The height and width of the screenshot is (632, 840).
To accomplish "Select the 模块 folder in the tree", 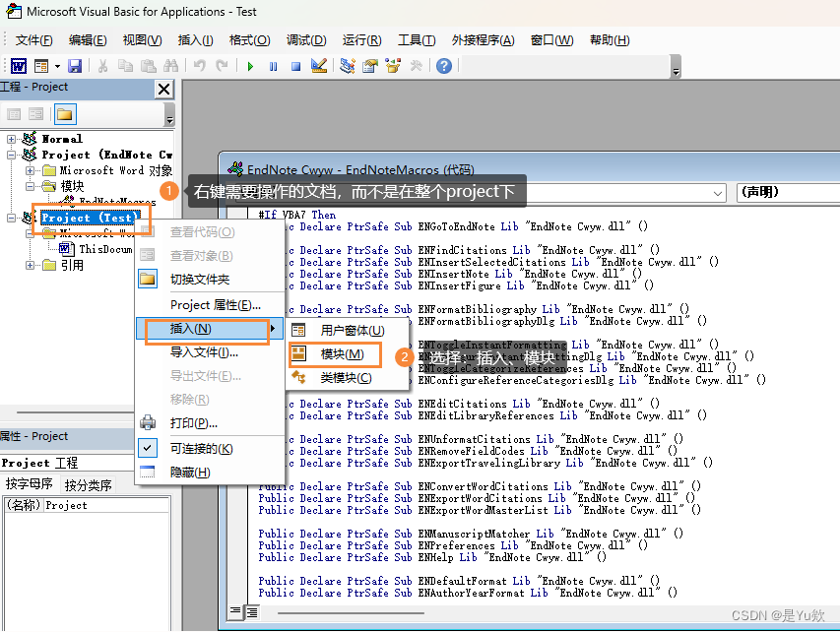I will coord(72,186).
